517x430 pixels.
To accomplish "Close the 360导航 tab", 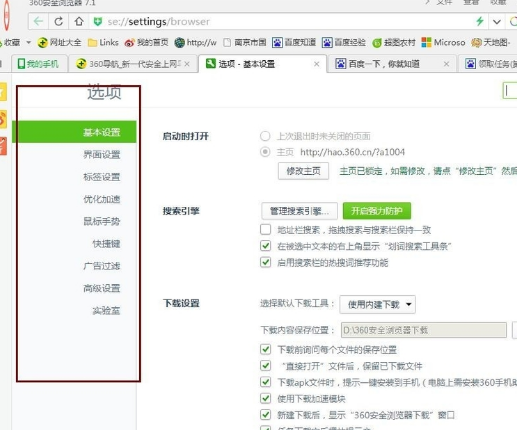I will click(187, 64).
